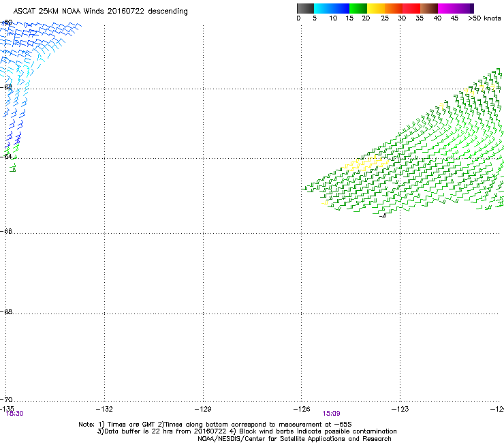This screenshot has width=504, height=443.
Task: Click the 18:30 timestamp label
Action: [15, 414]
